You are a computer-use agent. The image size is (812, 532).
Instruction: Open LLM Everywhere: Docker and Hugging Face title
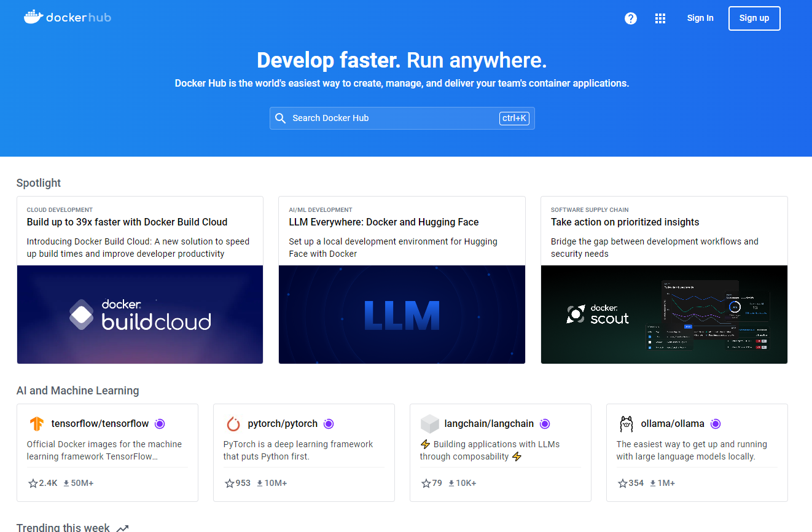pyautogui.click(x=384, y=222)
